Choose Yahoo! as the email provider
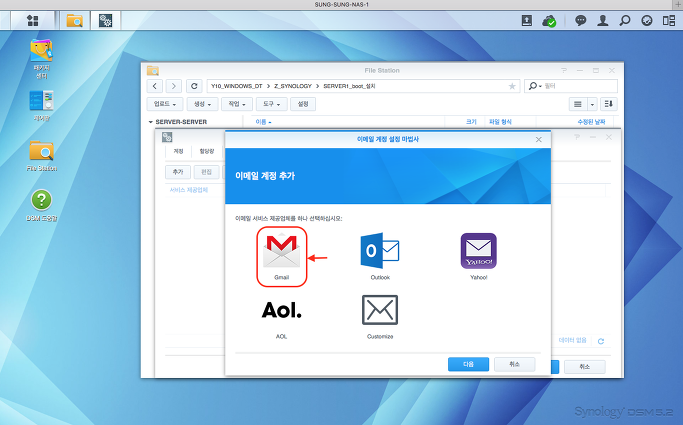The width and height of the screenshot is (683, 425). 478,256
